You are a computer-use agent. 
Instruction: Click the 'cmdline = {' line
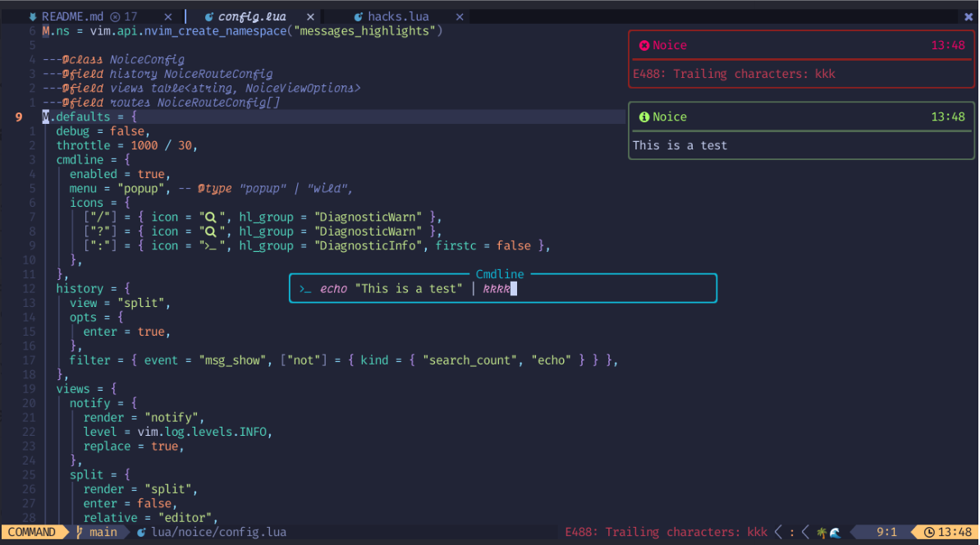[93, 160]
